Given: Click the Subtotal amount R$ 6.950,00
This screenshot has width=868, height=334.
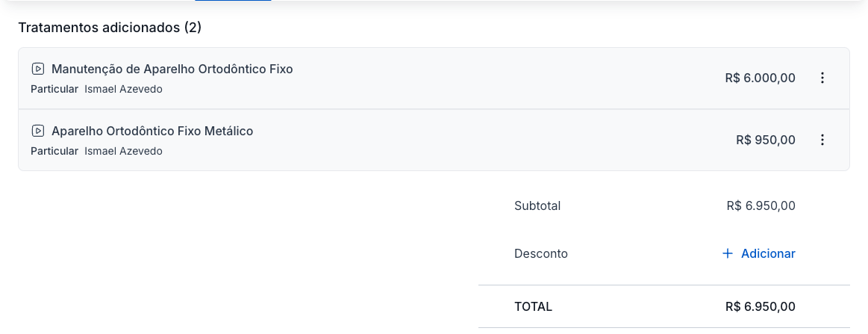Looking at the screenshot, I should point(761,205).
